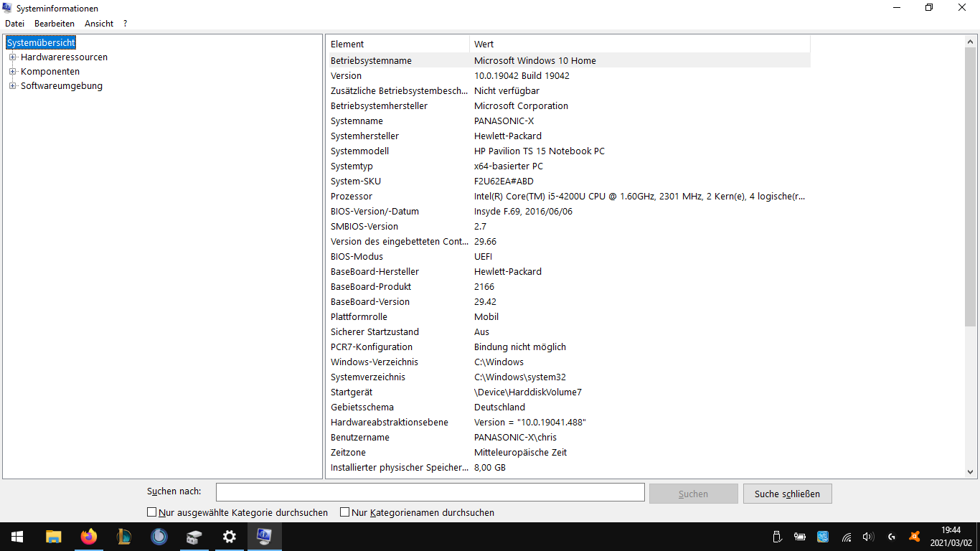The width and height of the screenshot is (980, 551).
Task: Open the Wi-Fi network tray icon
Action: [847, 537]
